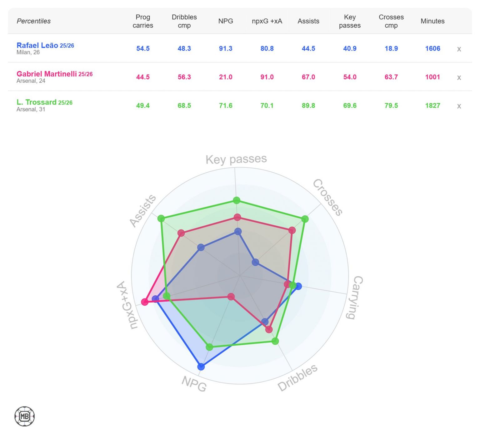Sort by Prog carries column header
480x448 pixels.
pos(143,21)
